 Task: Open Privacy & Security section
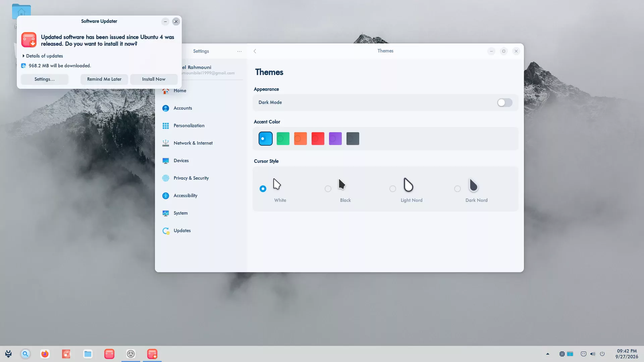pos(191,178)
